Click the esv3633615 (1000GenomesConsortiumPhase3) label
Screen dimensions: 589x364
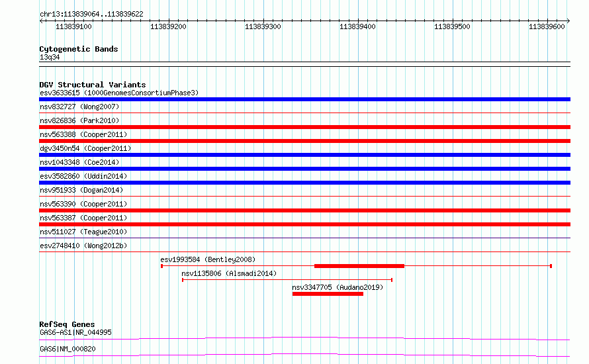(119, 93)
